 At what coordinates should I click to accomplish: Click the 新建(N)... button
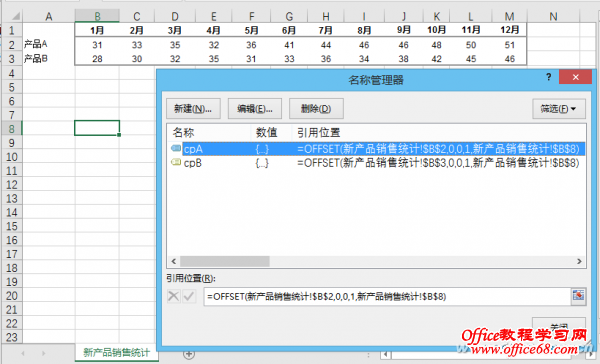[193, 109]
